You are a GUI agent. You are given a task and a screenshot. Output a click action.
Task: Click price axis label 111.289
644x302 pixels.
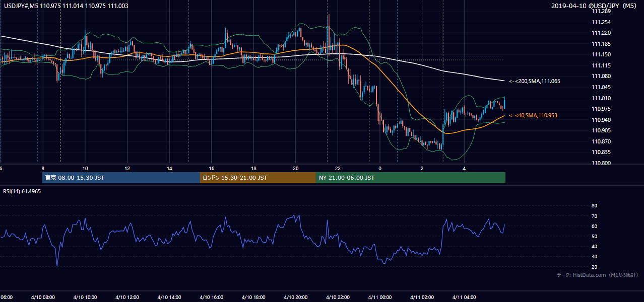(602, 11)
